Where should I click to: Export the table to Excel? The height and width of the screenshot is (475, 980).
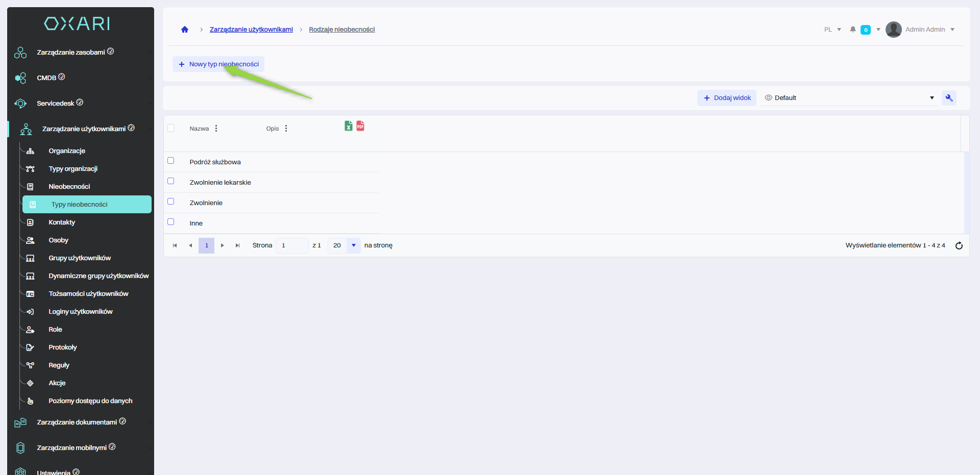click(x=348, y=126)
